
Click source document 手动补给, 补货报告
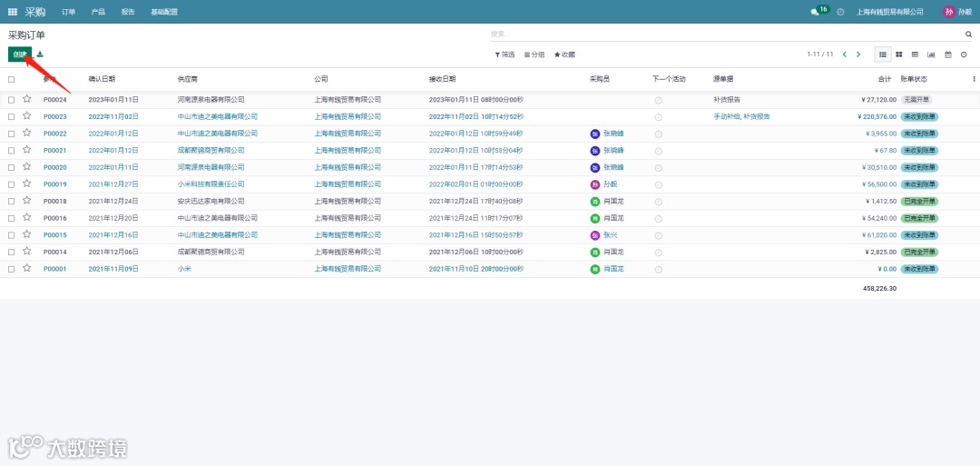pyautogui.click(x=742, y=117)
